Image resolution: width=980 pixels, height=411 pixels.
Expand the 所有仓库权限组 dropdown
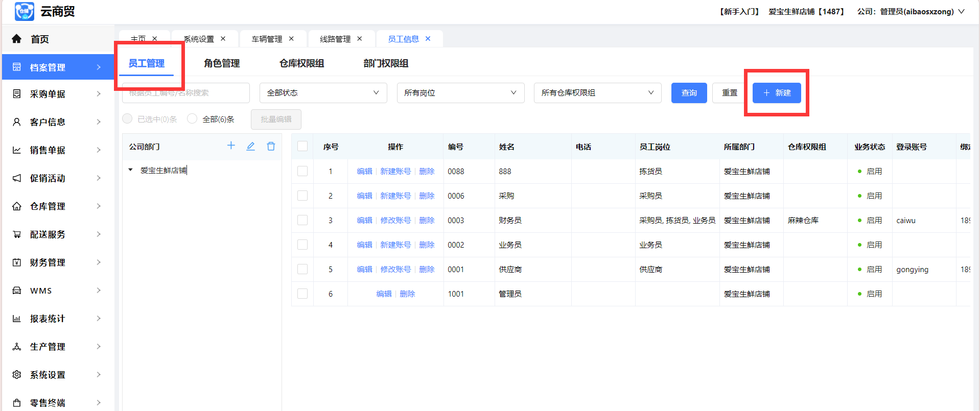click(x=597, y=93)
